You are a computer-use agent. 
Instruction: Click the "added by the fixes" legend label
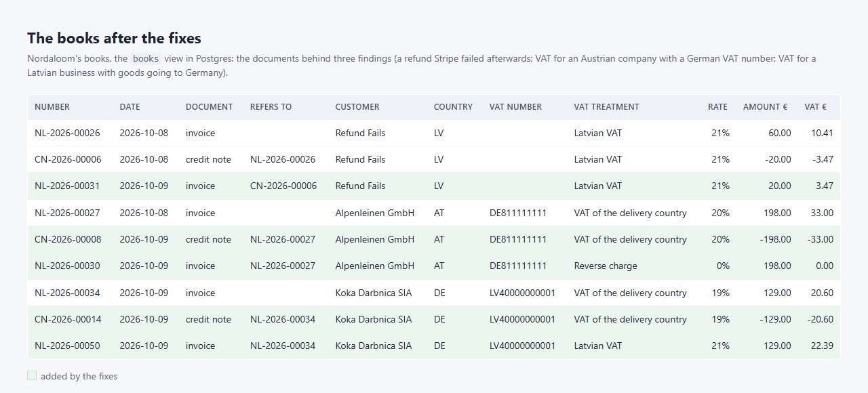(x=79, y=376)
